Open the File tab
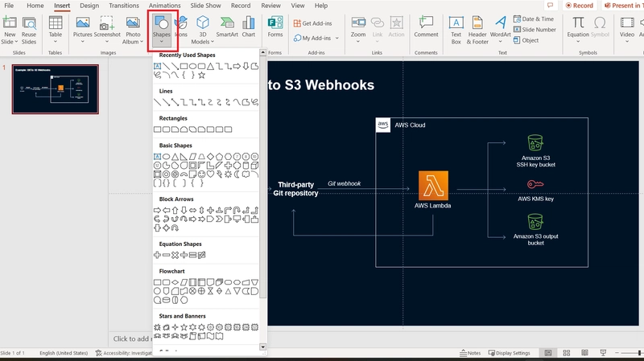Viewport: 644px width, 361px height. [x=9, y=6]
